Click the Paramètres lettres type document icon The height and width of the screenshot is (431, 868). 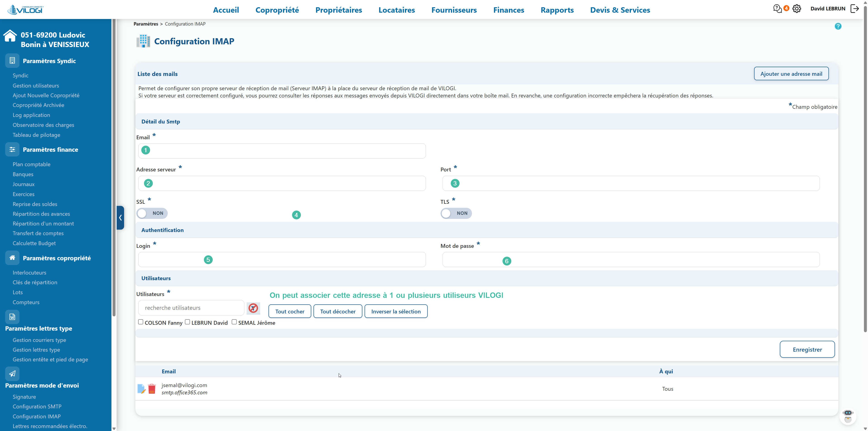pyautogui.click(x=12, y=317)
